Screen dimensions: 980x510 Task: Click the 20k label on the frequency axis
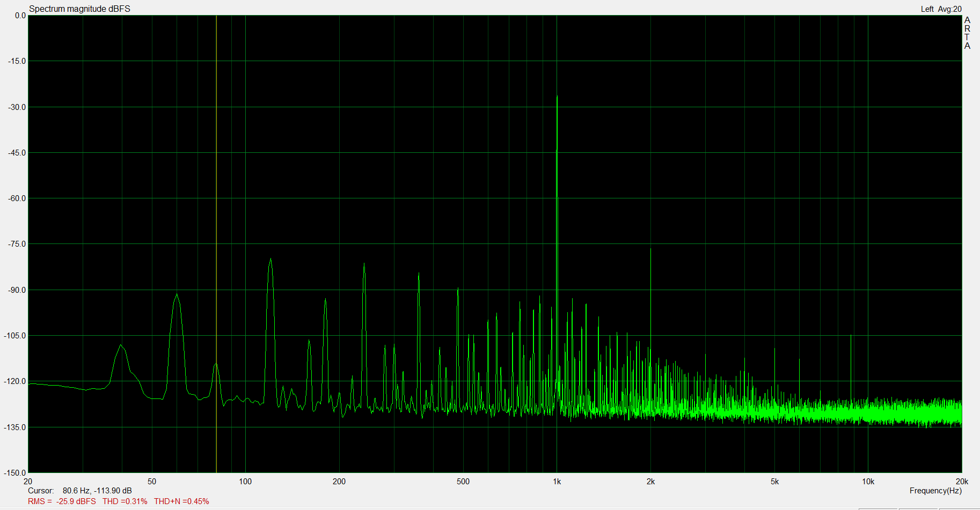point(962,482)
